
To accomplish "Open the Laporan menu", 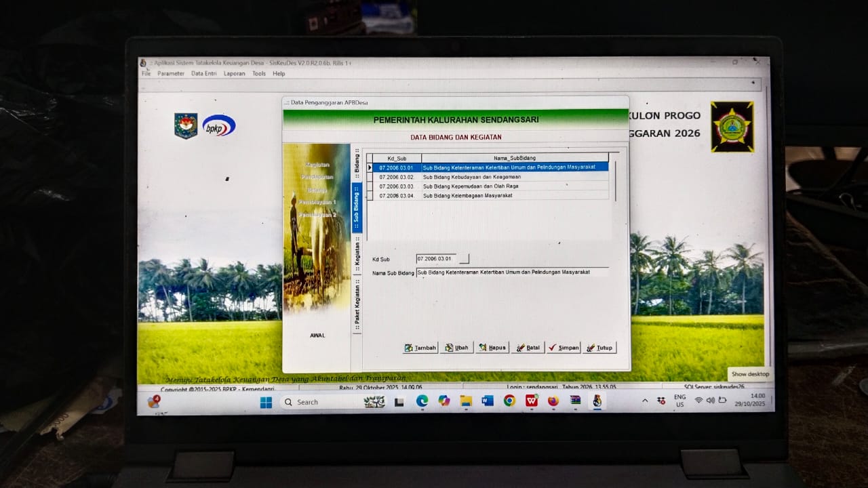I will 234,73.
